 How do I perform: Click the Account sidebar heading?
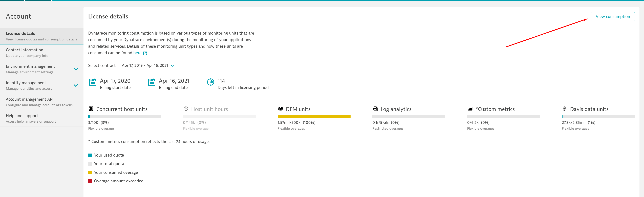pos(18,16)
